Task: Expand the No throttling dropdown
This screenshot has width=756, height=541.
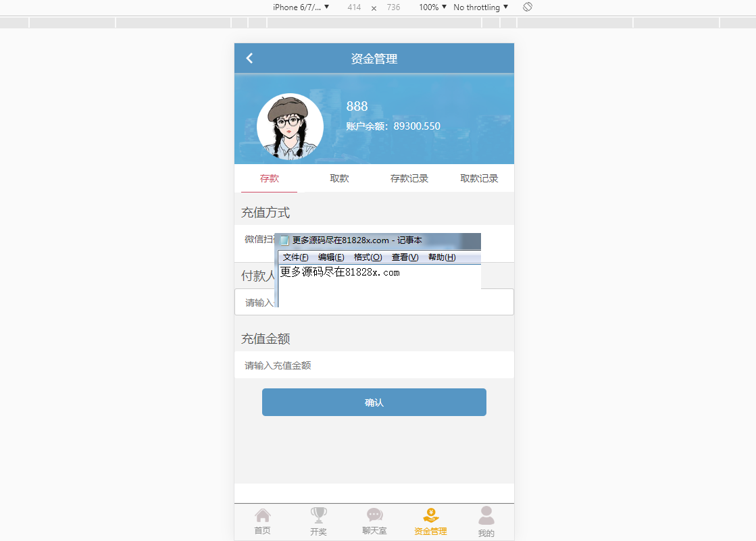Action: click(x=481, y=7)
